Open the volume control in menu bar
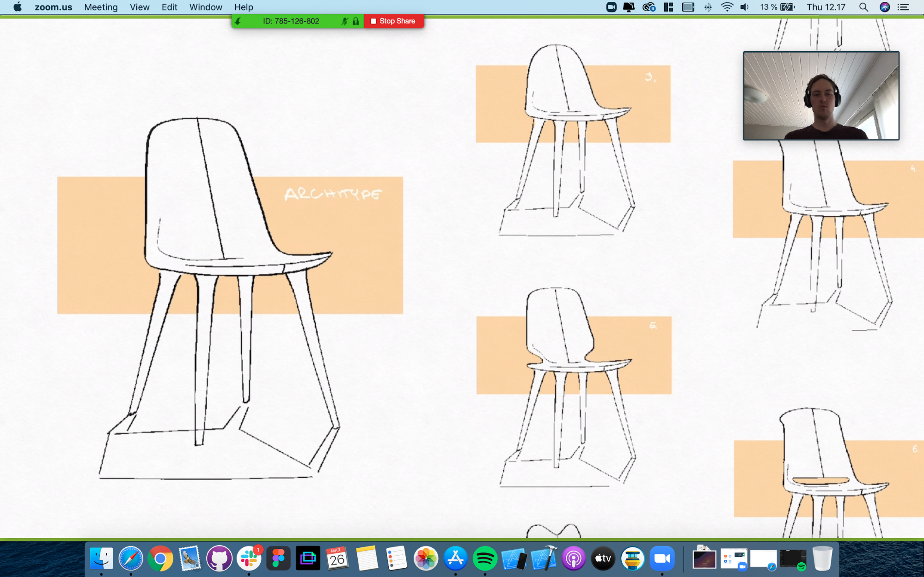This screenshot has height=577, width=924. [x=744, y=7]
